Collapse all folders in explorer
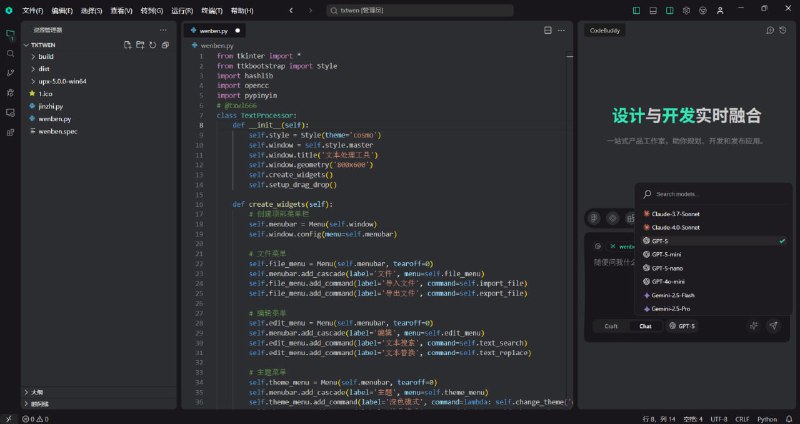 click(165, 45)
